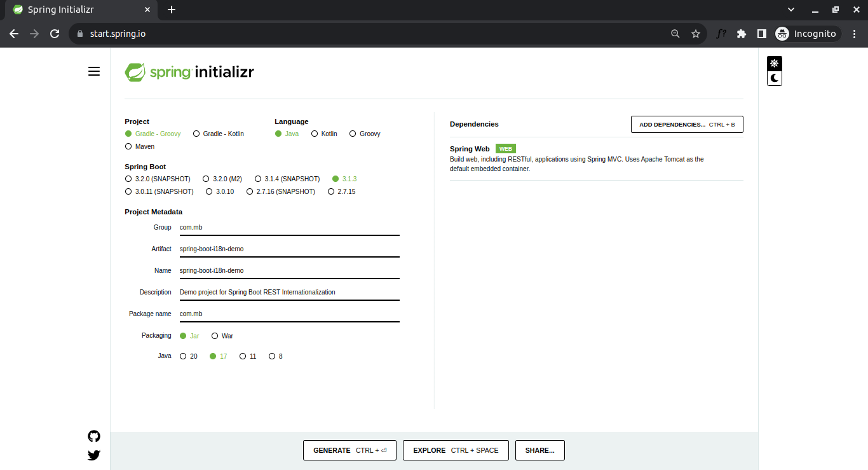Open the hamburger navigation menu

tap(94, 71)
